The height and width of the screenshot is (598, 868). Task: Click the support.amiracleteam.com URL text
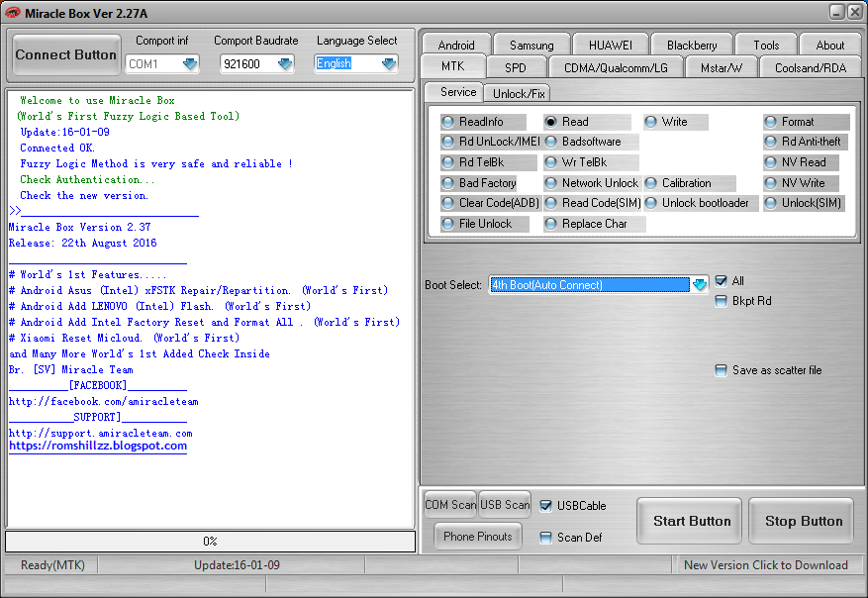[101, 433]
